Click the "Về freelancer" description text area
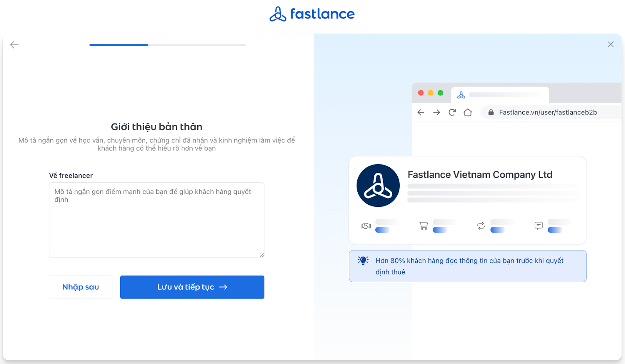The image size is (625, 364). pyautogui.click(x=156, y=220)
